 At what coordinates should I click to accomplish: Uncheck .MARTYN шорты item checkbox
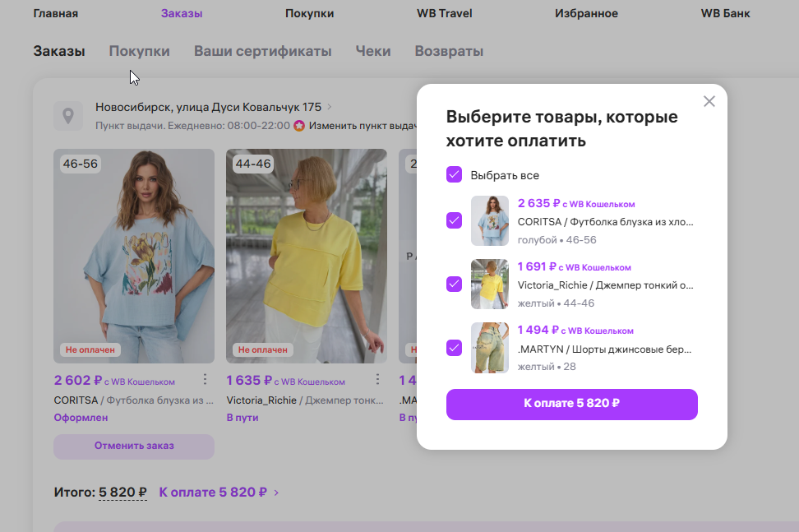tap(454, 348)
